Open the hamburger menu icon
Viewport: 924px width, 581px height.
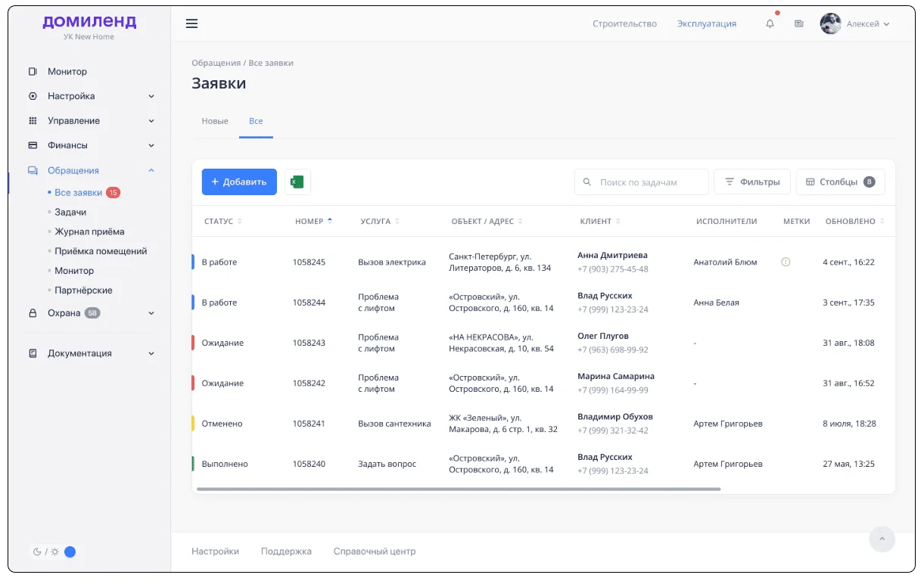coord(191,23)
